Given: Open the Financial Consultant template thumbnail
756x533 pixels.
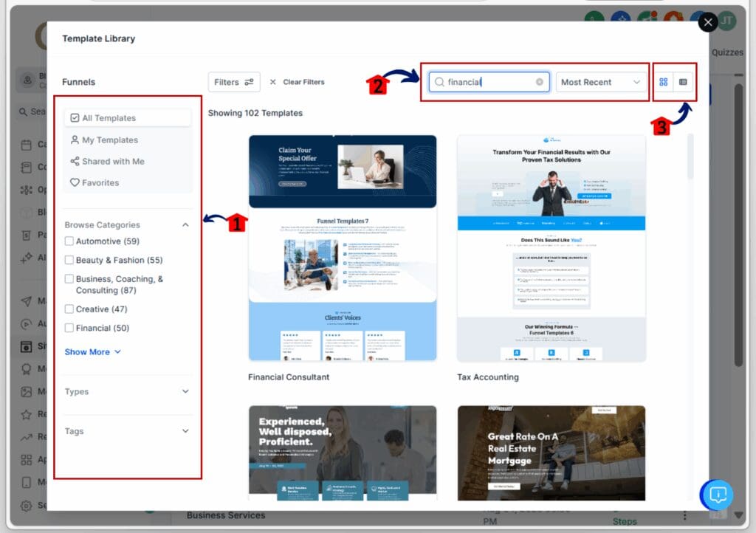Looking at the screenshot, I should [x=343, y=247].
